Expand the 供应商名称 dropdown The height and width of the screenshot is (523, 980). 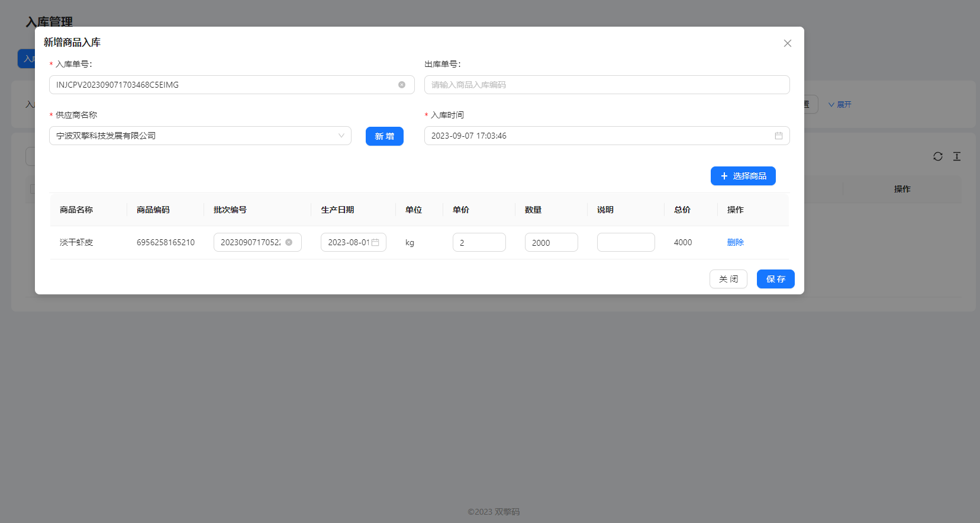tap(200, 136)
